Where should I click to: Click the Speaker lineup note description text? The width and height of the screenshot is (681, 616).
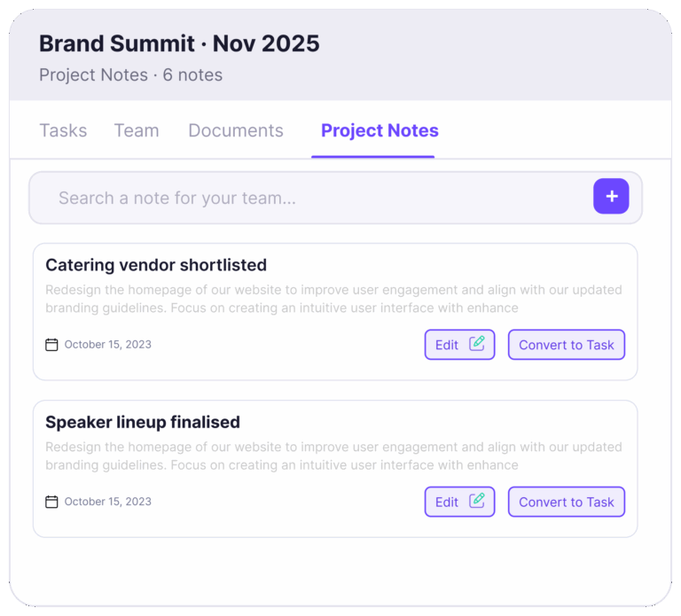(x=333, y=456)
